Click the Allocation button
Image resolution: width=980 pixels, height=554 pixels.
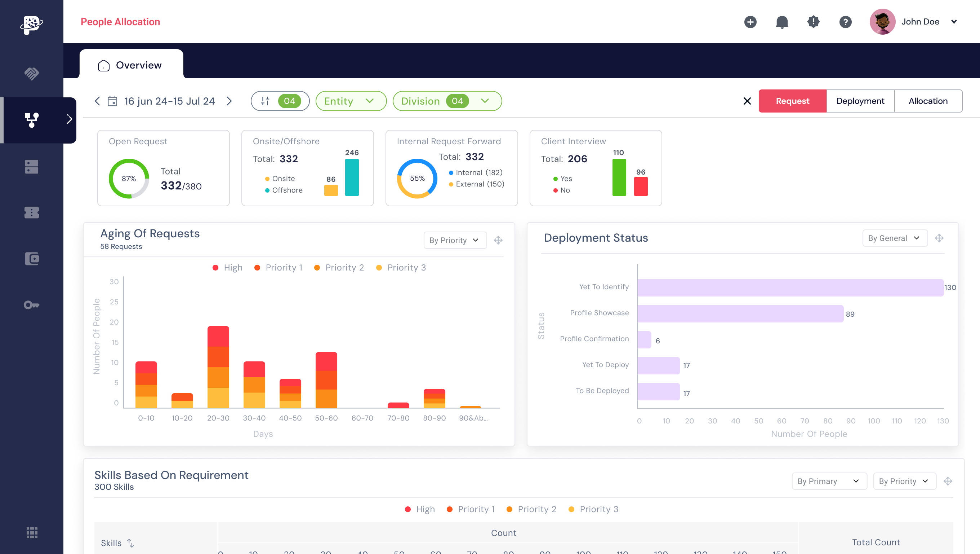click(x=927, y=101)
